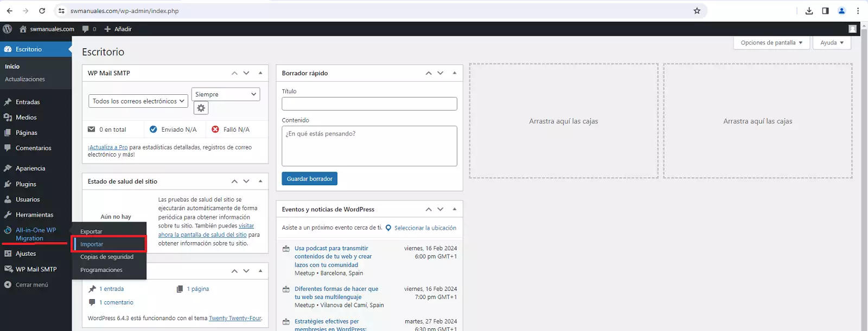Click the gear settings button in WP Mail SMTP widget

[201, 108]
